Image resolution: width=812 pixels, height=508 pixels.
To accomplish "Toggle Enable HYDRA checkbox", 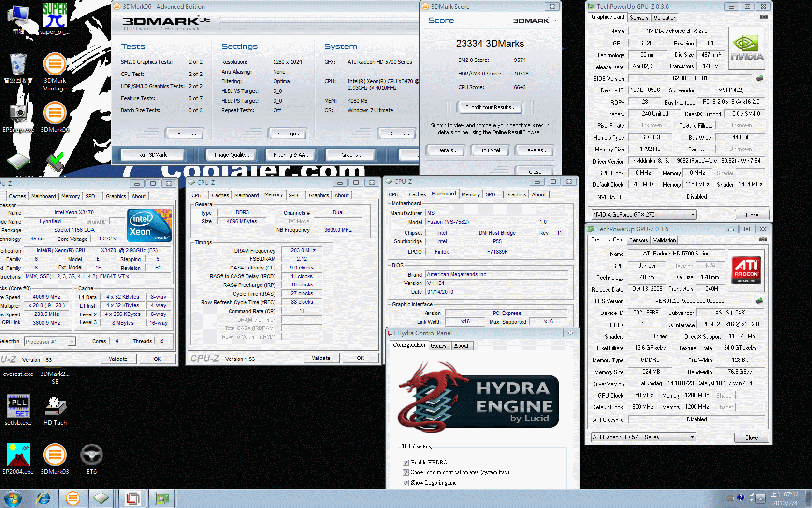I will 406,463.
